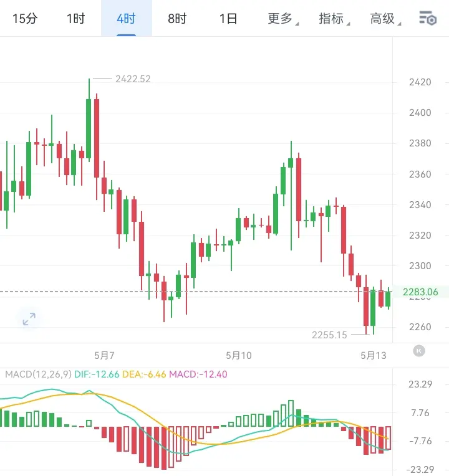Click the 2340 price axis label
This screenshot has width=449, height=476.
click(420, 205)
